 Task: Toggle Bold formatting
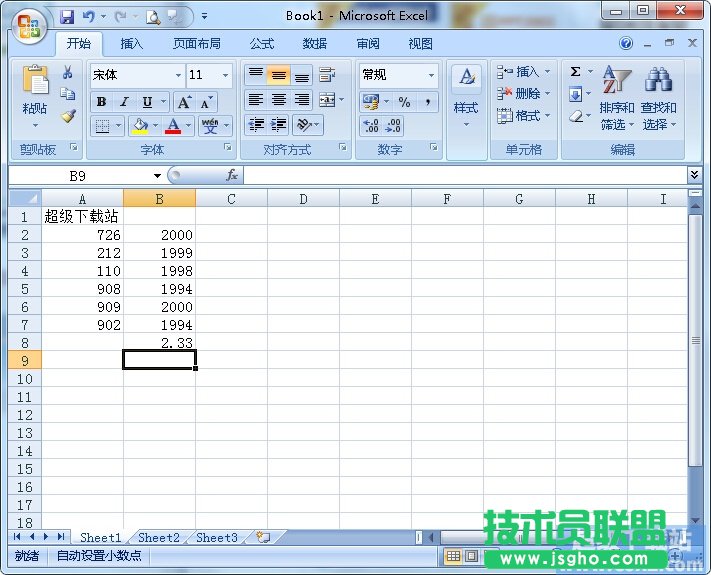click(101, 102)
